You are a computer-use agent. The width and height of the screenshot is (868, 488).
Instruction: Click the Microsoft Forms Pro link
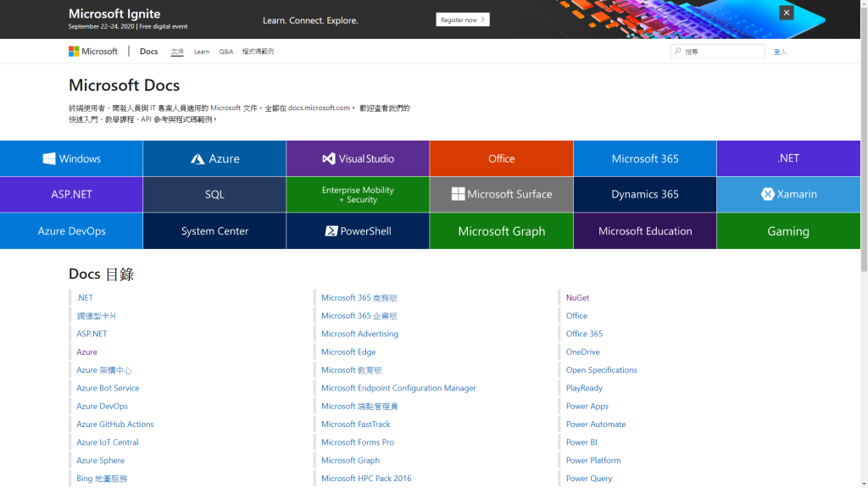pos(358,442)
